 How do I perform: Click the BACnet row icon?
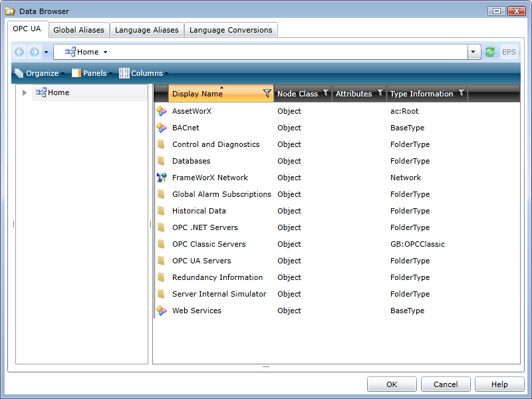[161, 128]
